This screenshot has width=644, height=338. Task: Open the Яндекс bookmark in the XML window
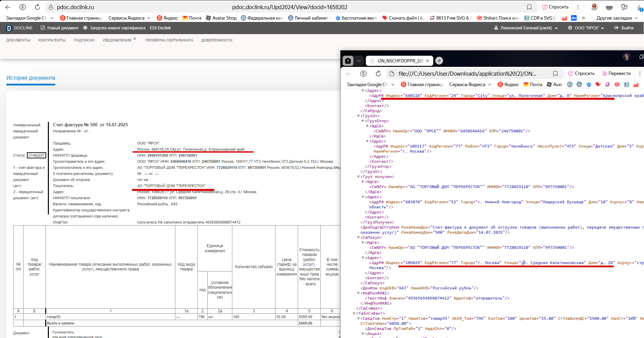coord(508,84)
